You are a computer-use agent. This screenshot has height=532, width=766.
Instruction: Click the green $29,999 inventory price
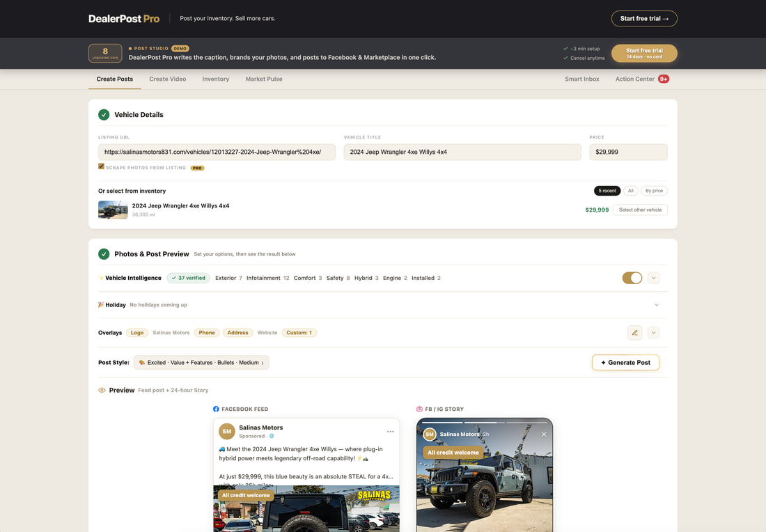click(x=597, y=210)
